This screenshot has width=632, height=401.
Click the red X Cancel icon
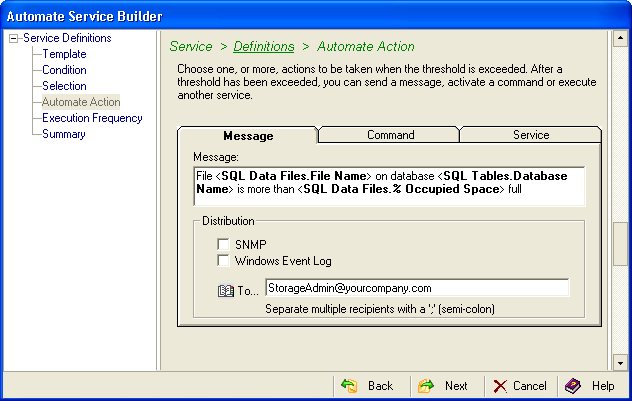(x=500, y=386)
